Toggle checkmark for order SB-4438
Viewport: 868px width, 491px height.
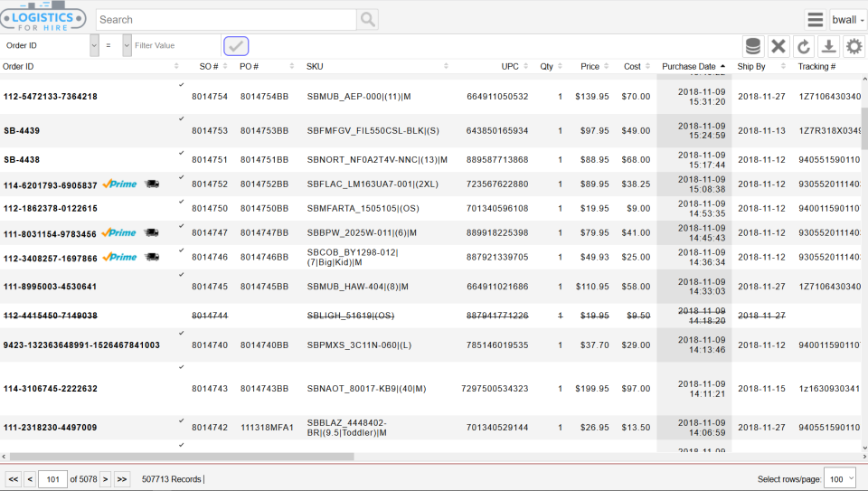[181, 152]
